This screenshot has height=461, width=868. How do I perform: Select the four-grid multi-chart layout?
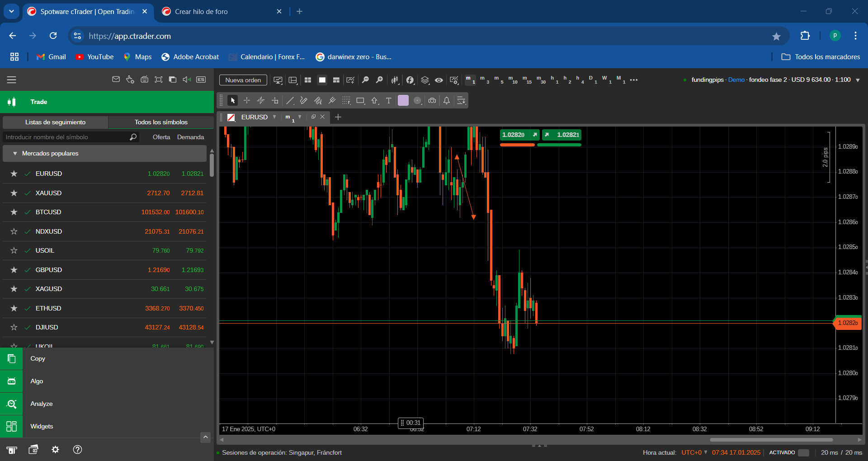click(308, 80)
